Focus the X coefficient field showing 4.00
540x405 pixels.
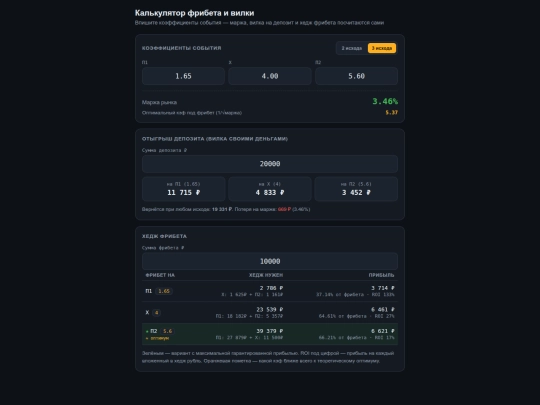click(270, 76)
